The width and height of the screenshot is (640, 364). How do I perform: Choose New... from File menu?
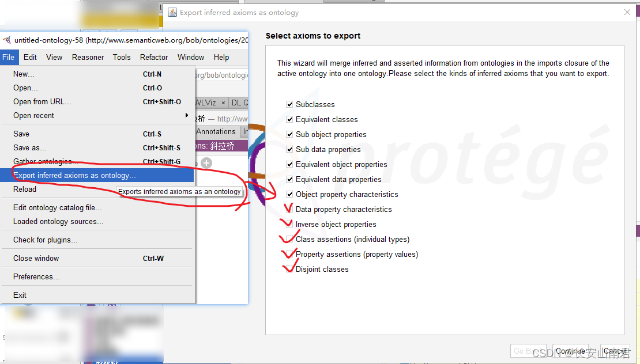[97, 74]
